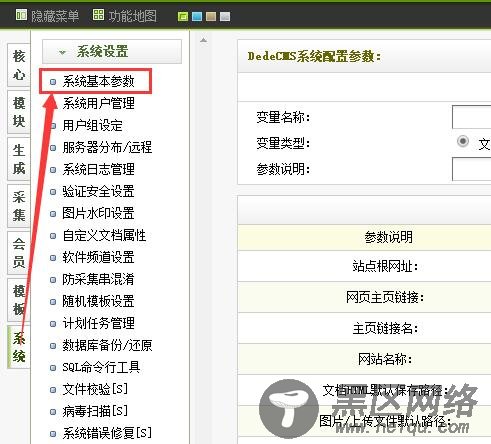This screenshot has width=491, height=444.
Task: Open 随机模板设置 menu item
Action: (98, 301)
